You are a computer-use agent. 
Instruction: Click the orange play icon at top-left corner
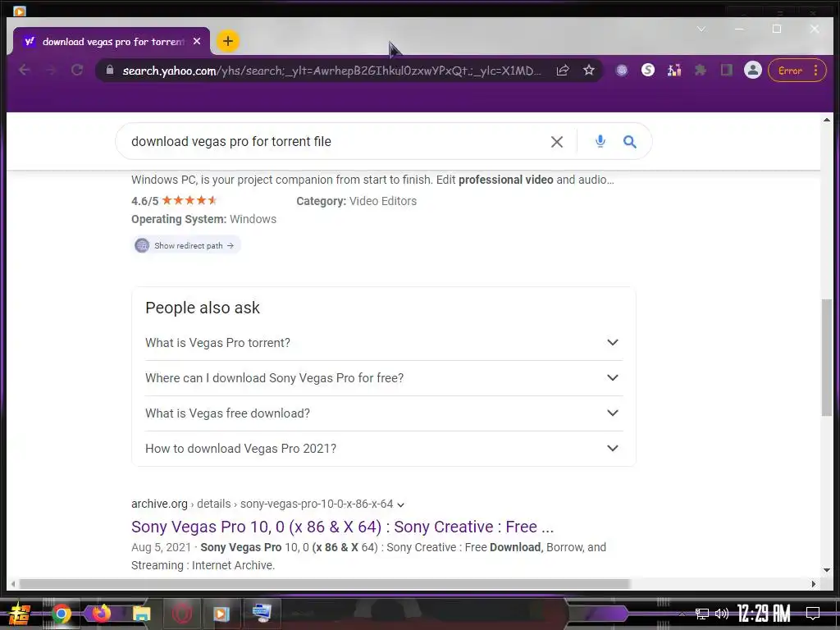20,11
